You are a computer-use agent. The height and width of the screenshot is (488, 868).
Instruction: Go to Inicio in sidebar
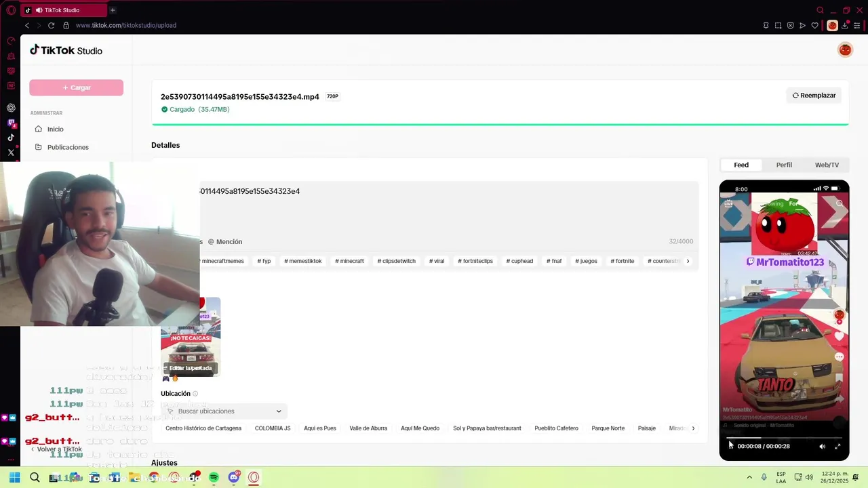click(x=56, y=129)
